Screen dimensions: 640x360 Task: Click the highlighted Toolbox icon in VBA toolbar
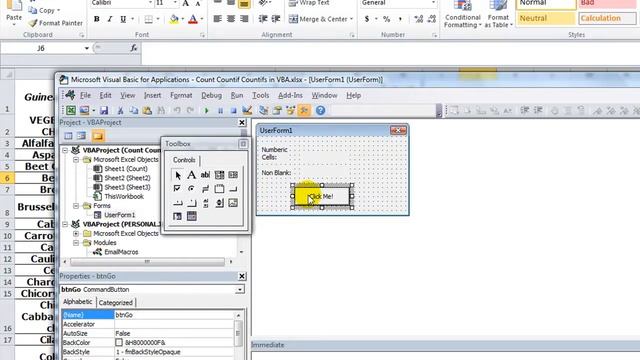point(304,110)
